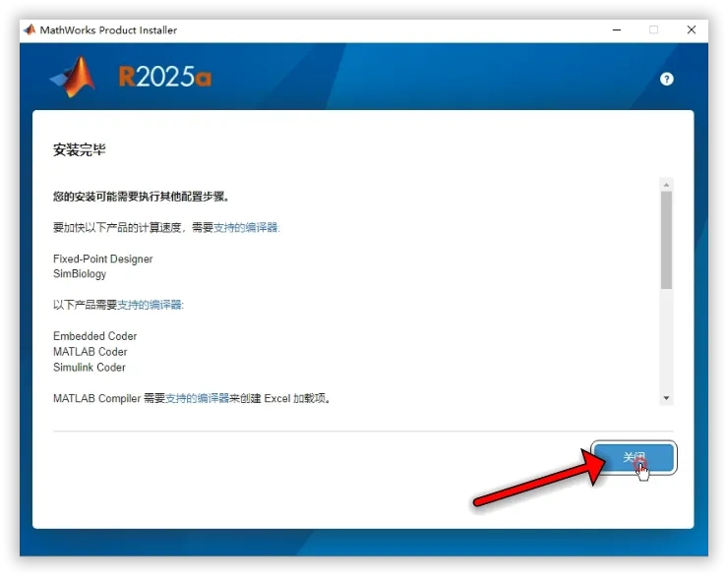Click the MathWorks icon in title bar
Image resolution: width=728 pixels, height=577 pixels.
[x=30, y=29]
